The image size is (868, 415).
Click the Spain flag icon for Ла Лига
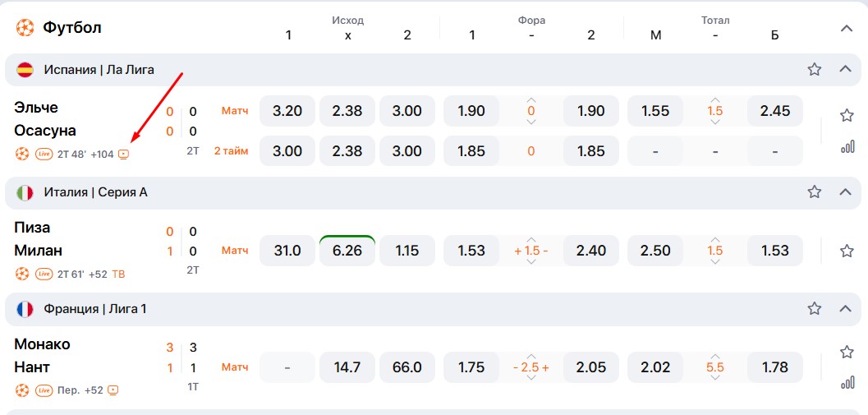tap(25, 70)
